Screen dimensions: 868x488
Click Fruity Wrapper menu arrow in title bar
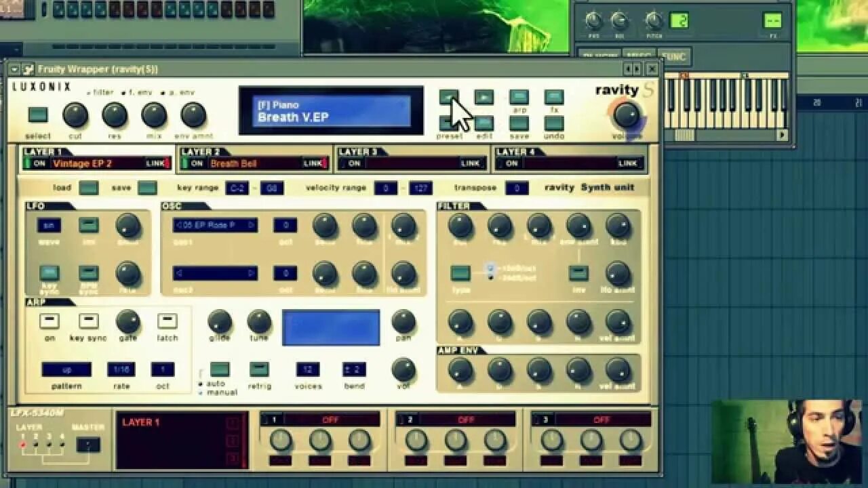coord(14,69)
